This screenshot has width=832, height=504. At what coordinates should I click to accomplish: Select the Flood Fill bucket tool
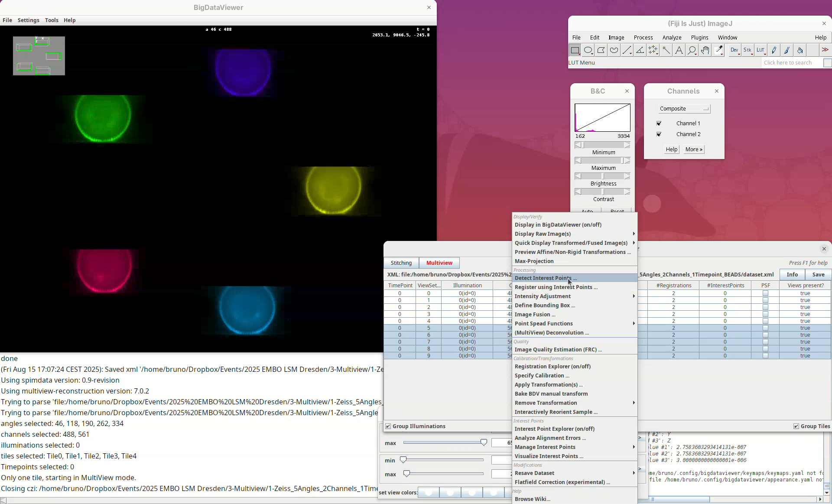point(800,50)
